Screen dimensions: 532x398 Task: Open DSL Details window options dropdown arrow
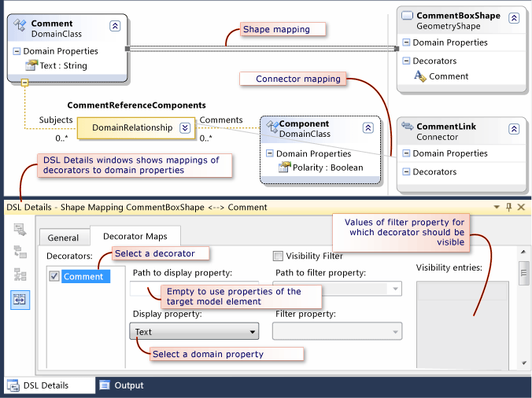pyautogui.click(x=497, y=207)
